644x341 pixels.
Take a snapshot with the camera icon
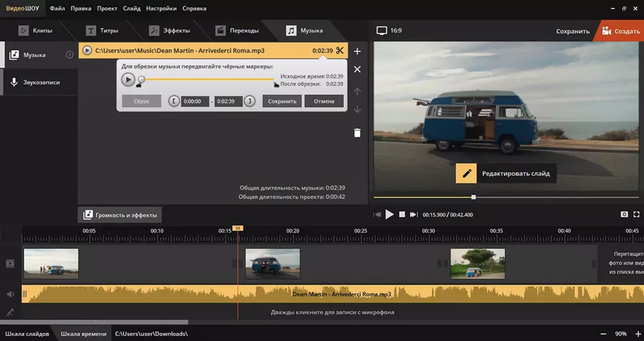[624, 214]
